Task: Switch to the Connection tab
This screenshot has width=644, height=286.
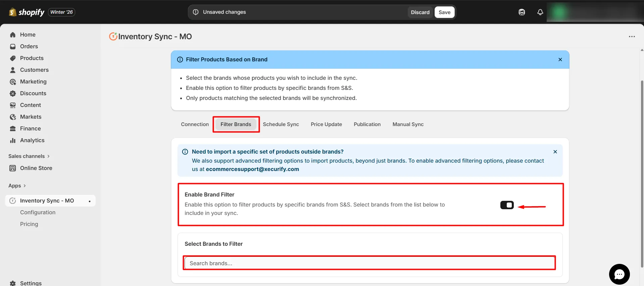Action: (x=195, y=124)
